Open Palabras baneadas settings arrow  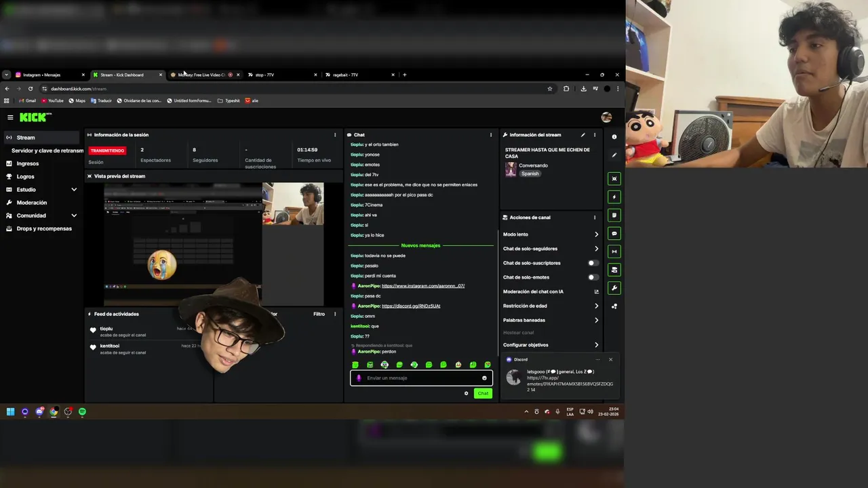click(x=597, y=320)
